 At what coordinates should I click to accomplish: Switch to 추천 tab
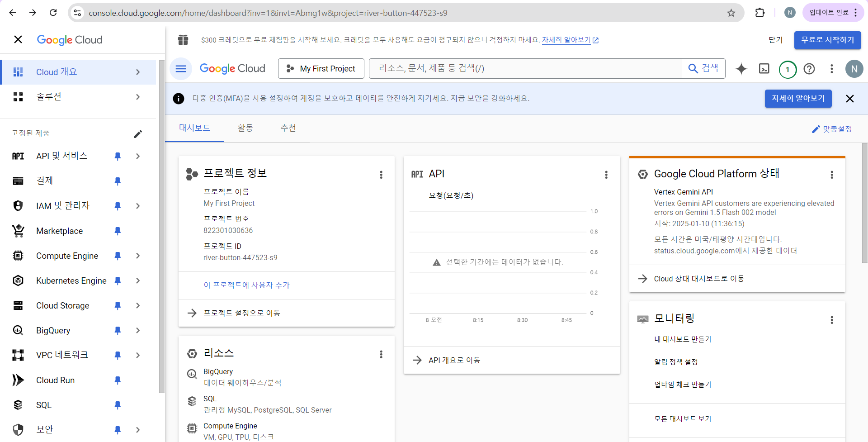pyautogui.click(x=288, y=128)
